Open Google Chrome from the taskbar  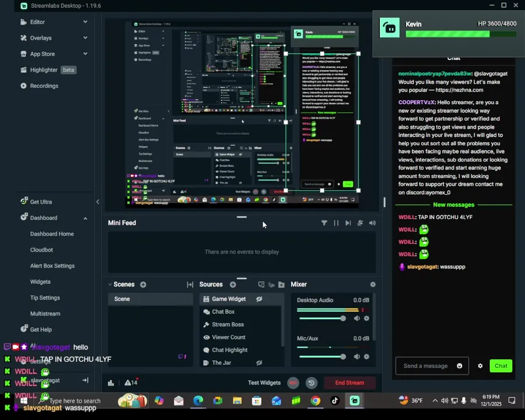coord(316,401)
